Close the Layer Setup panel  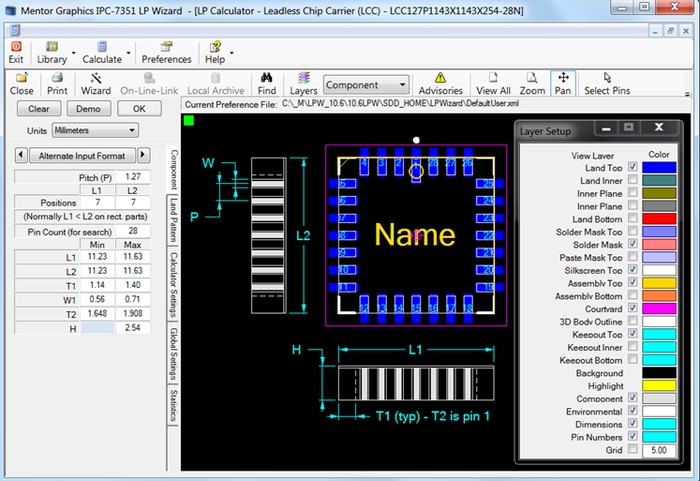point(659,128)
